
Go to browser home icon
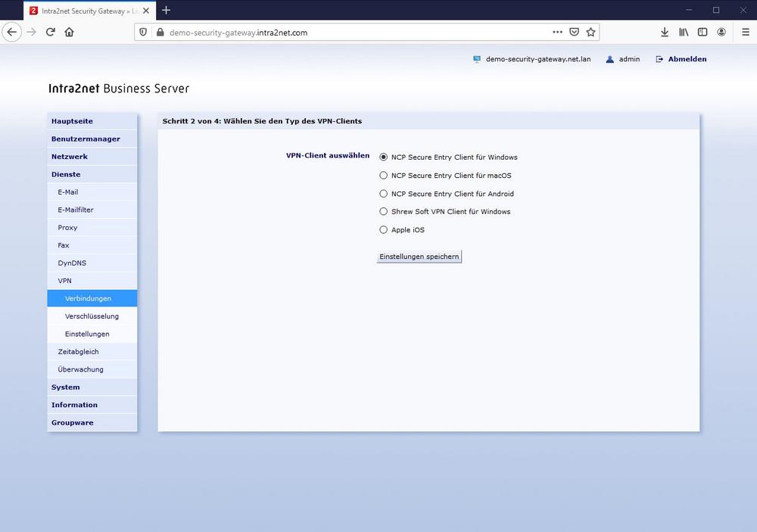pyautogui.click(x=69, y=33)
